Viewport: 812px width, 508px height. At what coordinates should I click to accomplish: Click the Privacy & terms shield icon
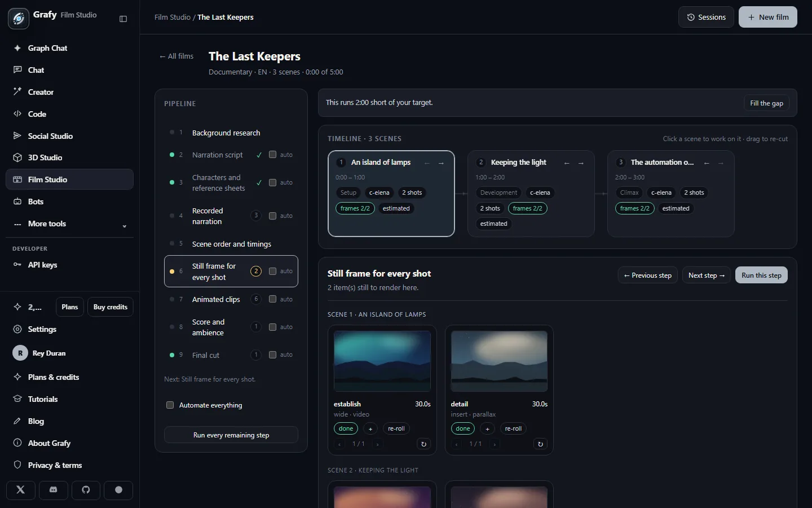17,465
